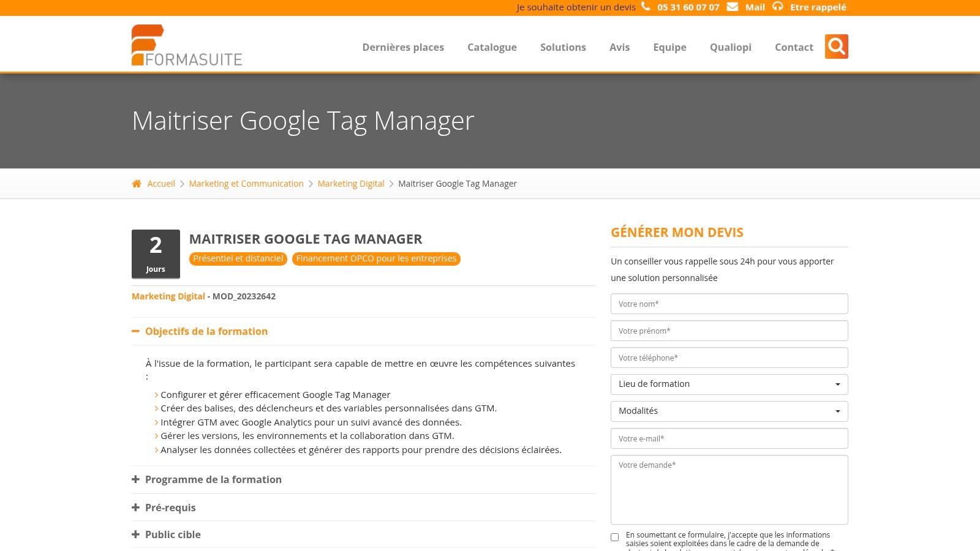Click the envelope Mail icon
980x551 pixels.
tap(733, 7)
